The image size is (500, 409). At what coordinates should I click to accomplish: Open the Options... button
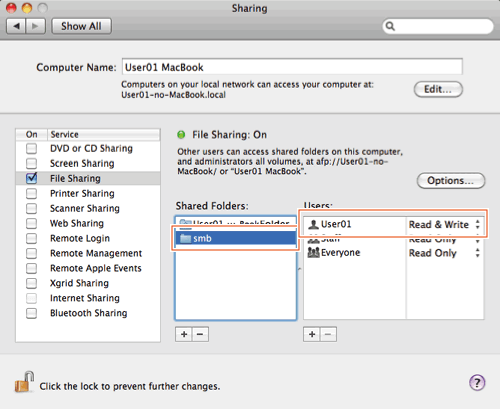[451, 181]
